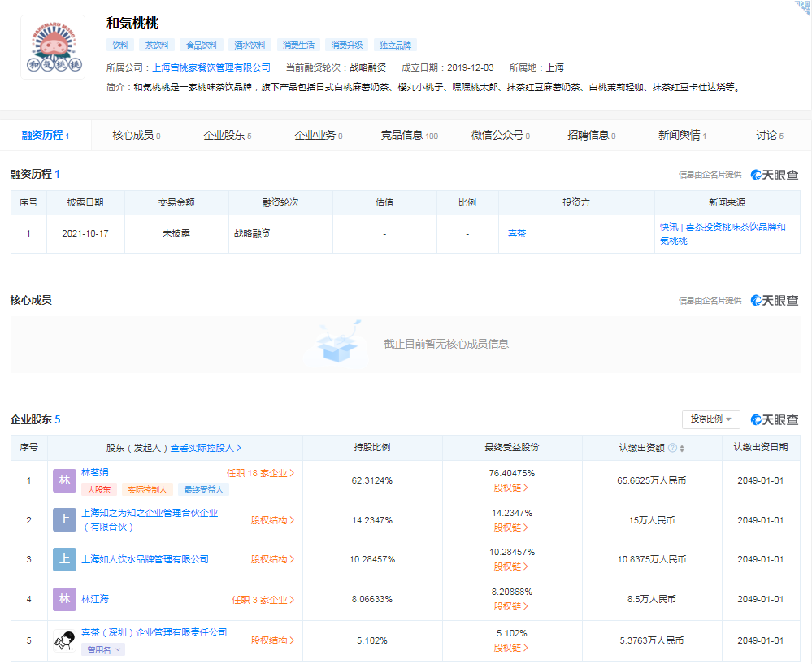Viewport: 812px width, 664px height.
Task: Select the 竞品信息 tab
Action: 409,136
